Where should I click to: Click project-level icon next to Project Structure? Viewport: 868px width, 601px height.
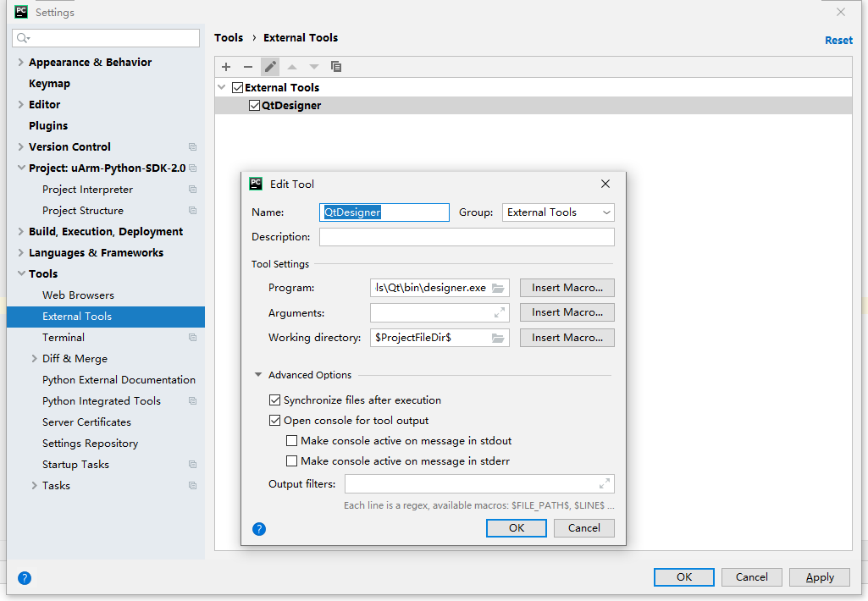pos(192,210)
